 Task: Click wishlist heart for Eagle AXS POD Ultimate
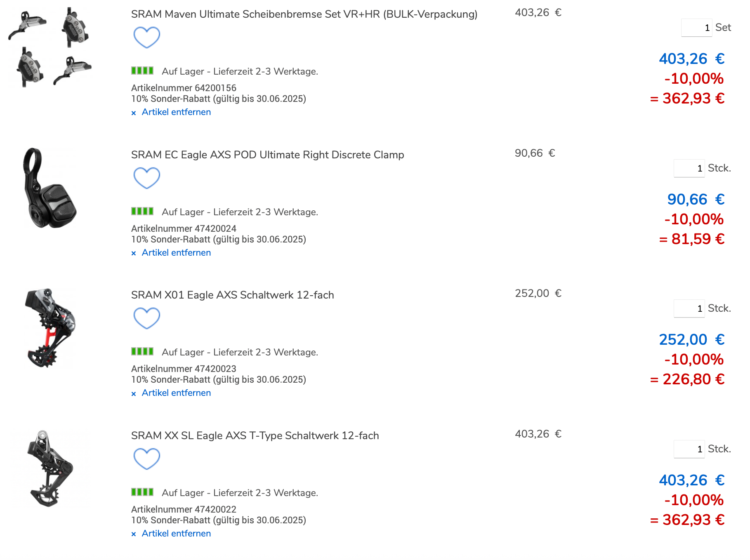coord(146,178)
